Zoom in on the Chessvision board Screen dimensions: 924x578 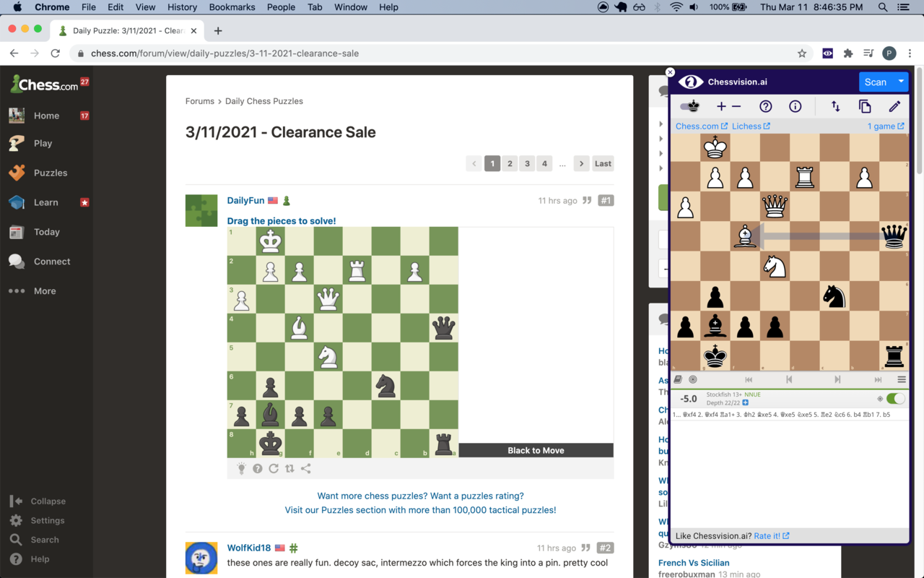(x=720, y=106)
